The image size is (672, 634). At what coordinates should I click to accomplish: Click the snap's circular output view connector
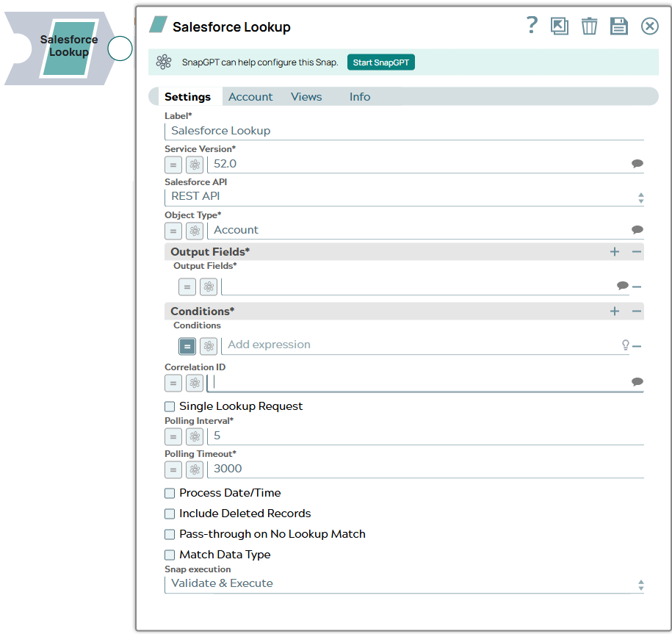[x=120, y=48]
